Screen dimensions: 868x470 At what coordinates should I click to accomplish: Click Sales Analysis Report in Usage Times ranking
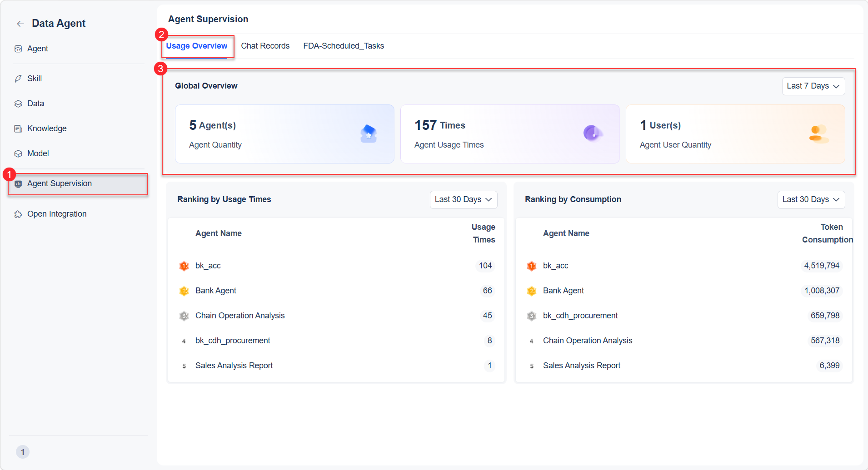[x=234, y=366]
